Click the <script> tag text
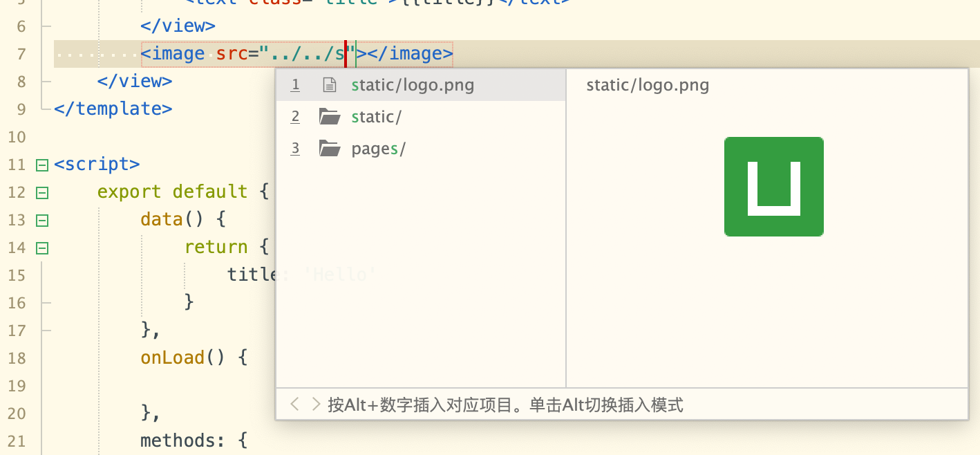Screen dimensions: 980x455 tap(97, 164)
